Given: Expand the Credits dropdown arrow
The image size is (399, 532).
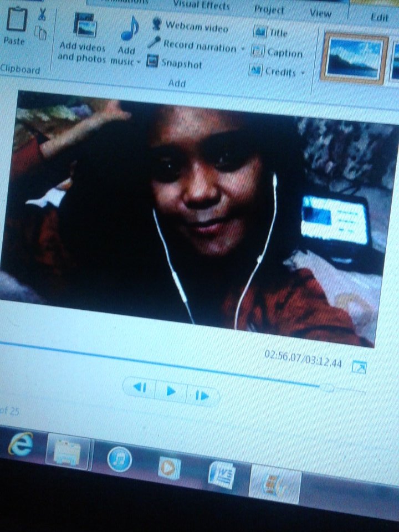Looking at the screenshot, I should [x=303, y=73].
